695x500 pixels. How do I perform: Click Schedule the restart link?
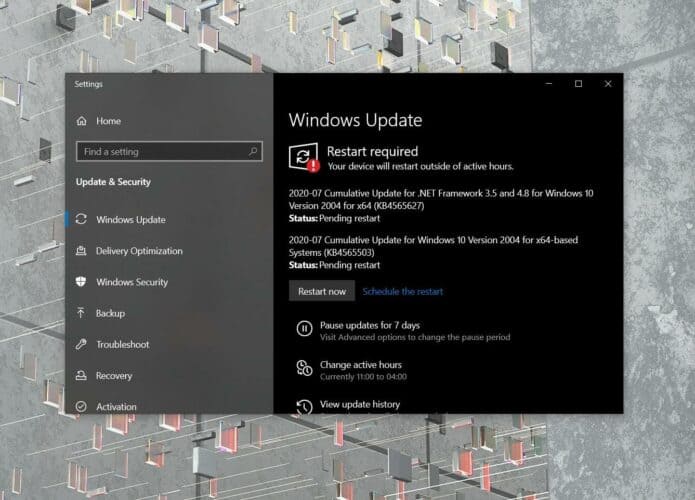coord(402,291)
